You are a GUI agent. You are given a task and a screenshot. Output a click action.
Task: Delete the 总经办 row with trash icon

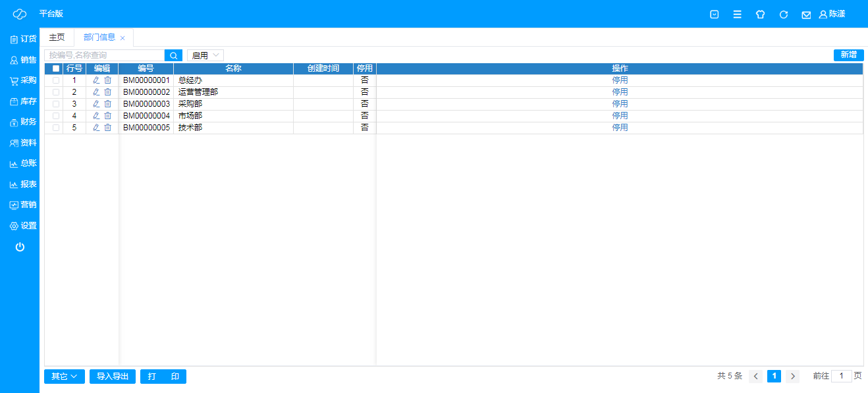click(x=108, y=80)
